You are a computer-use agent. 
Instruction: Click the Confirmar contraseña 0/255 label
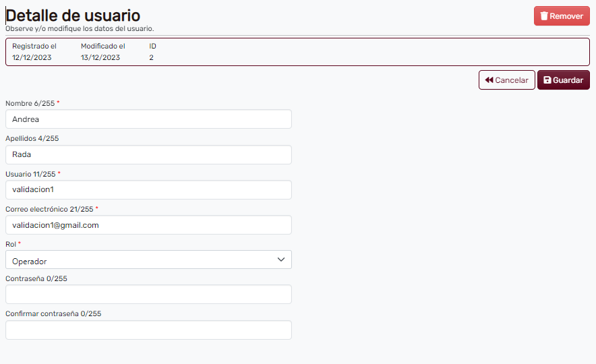coord(53,313)
